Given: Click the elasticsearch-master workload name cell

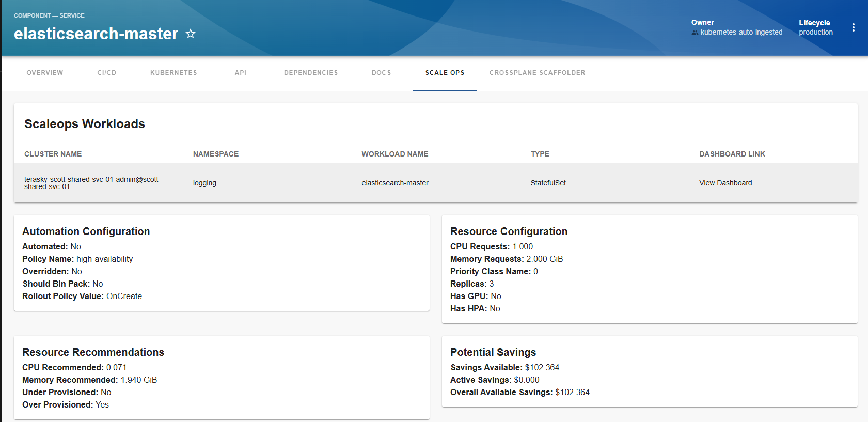Looking at the screenshot, I should coord(395,183).
